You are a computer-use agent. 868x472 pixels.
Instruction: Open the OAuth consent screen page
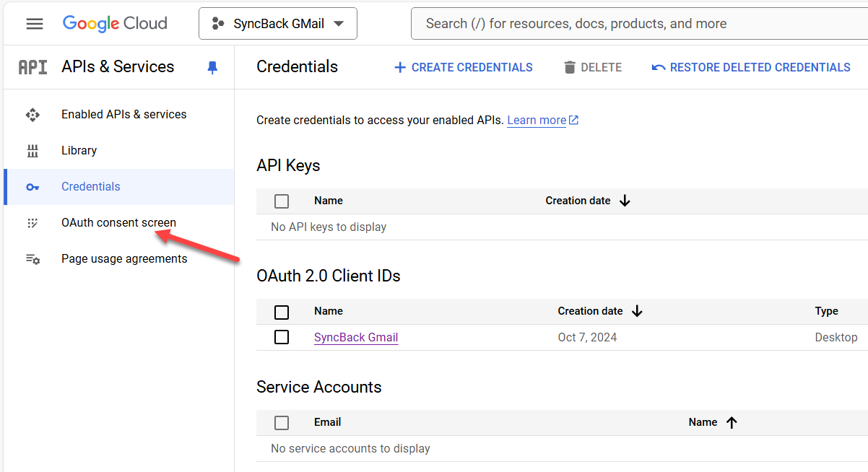118,223
